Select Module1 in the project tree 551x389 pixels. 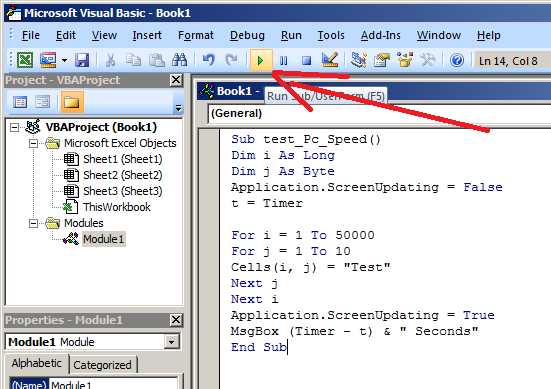104,239
